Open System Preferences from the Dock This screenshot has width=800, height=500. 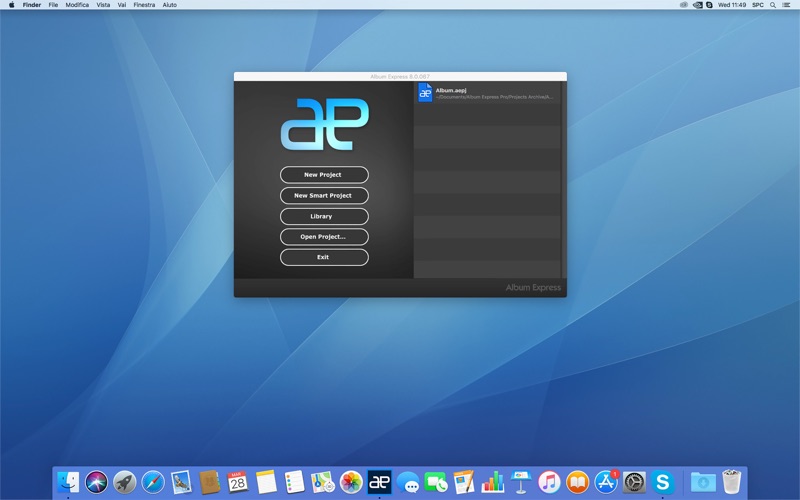pyautogui.click(x=634, y=482)
